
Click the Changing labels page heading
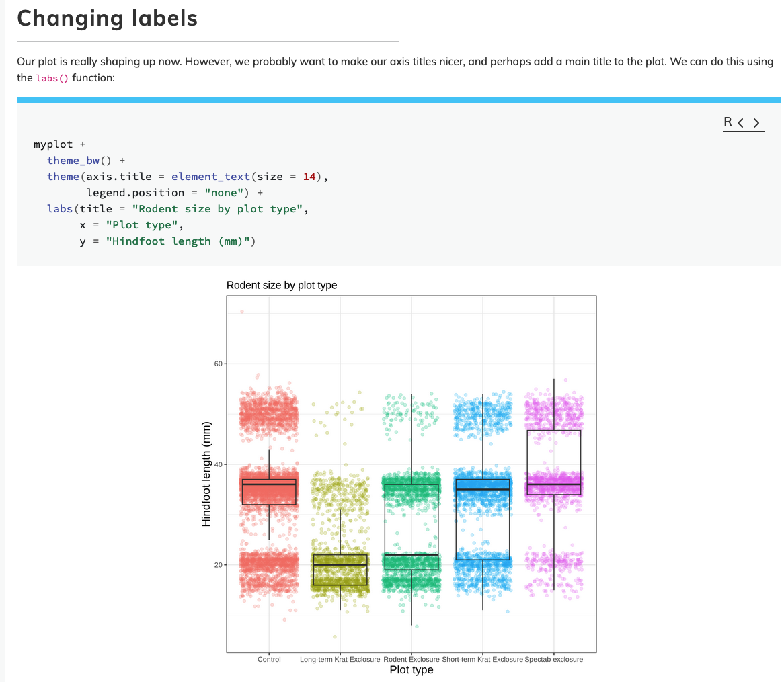[107, 18]
